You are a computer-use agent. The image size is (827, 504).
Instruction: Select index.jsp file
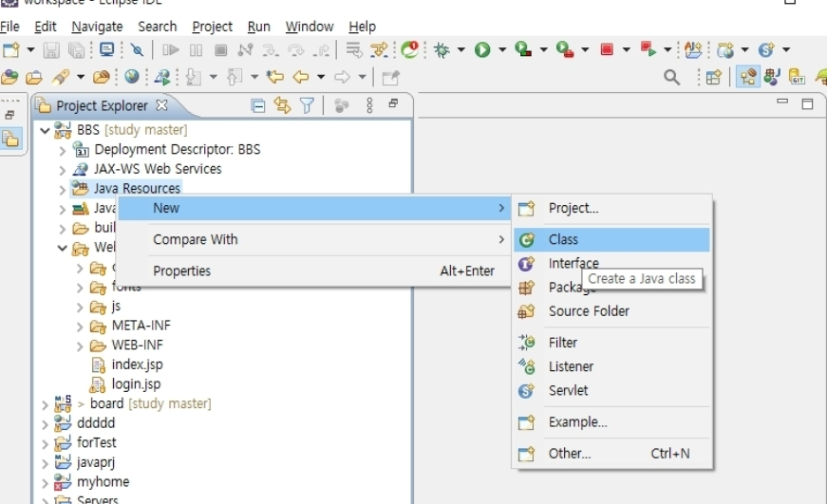tap(137, 364)
